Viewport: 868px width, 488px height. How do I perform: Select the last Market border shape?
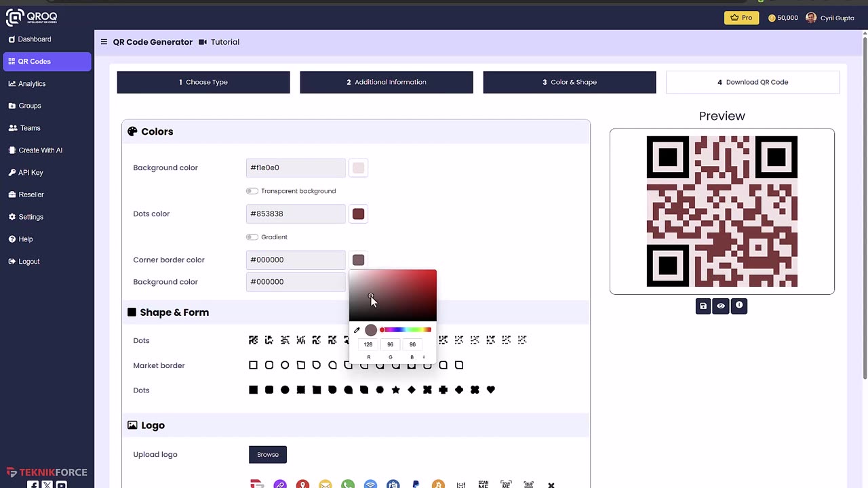[x=459, y=365]
